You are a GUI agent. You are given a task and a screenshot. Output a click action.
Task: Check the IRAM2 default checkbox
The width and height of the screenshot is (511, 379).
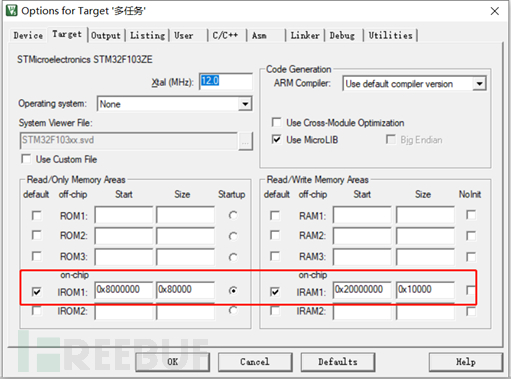(x=275, y=311)
